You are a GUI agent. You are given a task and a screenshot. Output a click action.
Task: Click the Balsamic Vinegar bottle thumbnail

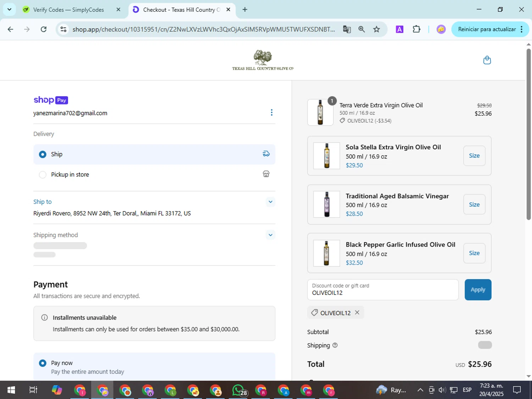click(327, 204)
